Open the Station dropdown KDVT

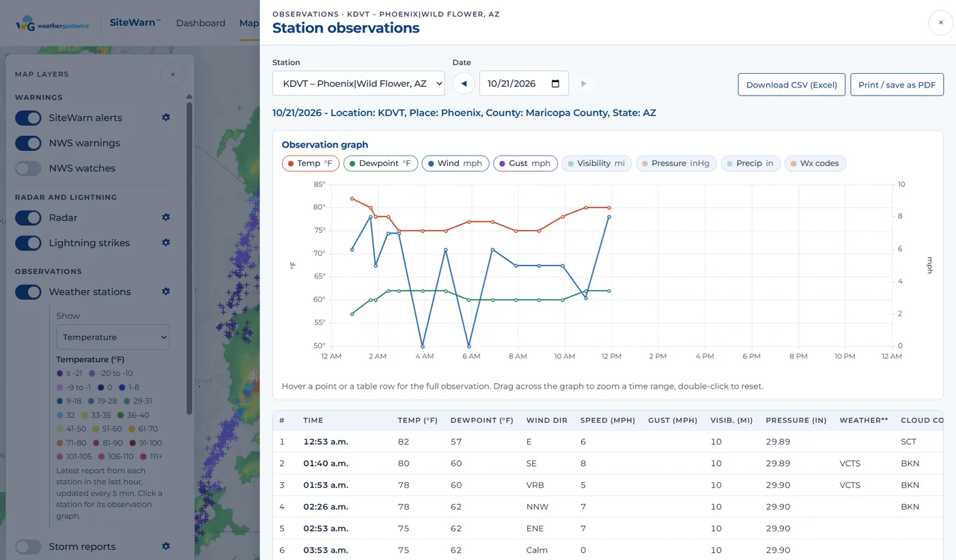(358, 84)
